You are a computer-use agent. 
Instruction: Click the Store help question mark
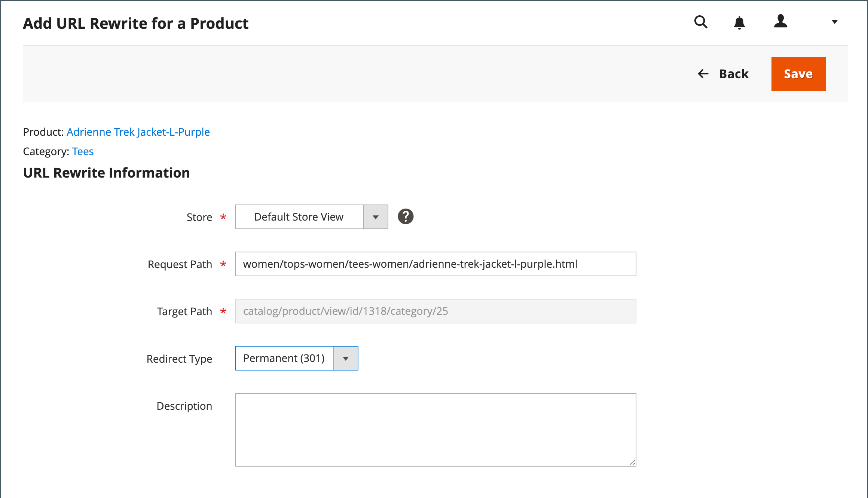(406, 216)
